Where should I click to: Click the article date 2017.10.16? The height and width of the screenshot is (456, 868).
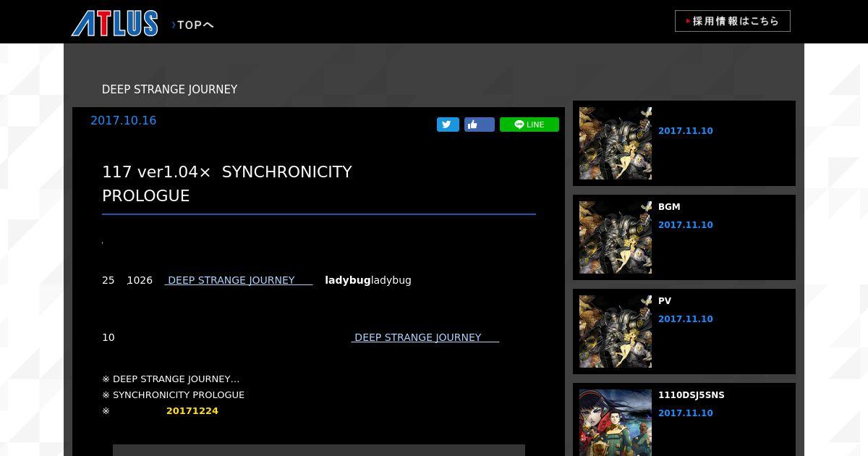tap(123, 121)
